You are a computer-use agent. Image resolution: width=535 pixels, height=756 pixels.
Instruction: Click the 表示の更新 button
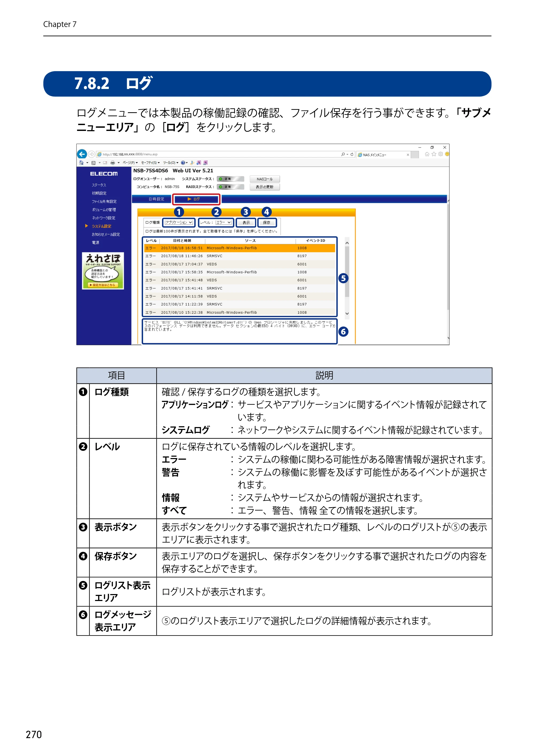coord(264,187)
